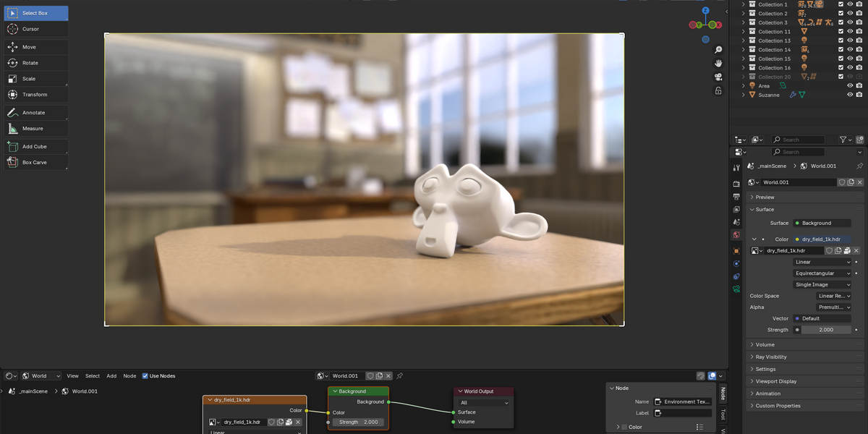This screenshot has height=434, width=868.
Task: Open the Alpha Premultiplied dropdown
Action: 834,307
